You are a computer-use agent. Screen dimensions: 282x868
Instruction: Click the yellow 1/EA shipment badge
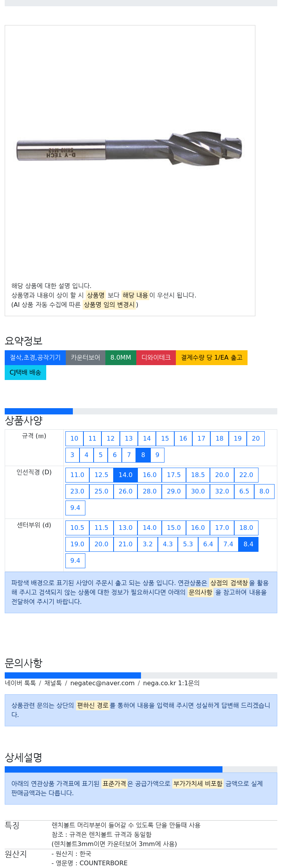(x=211, y=358)
